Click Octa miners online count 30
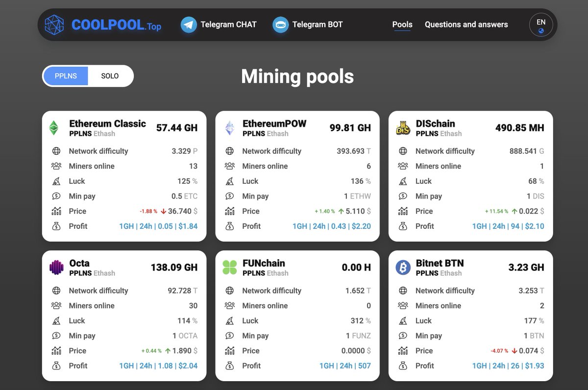 (x=193, y=306)
